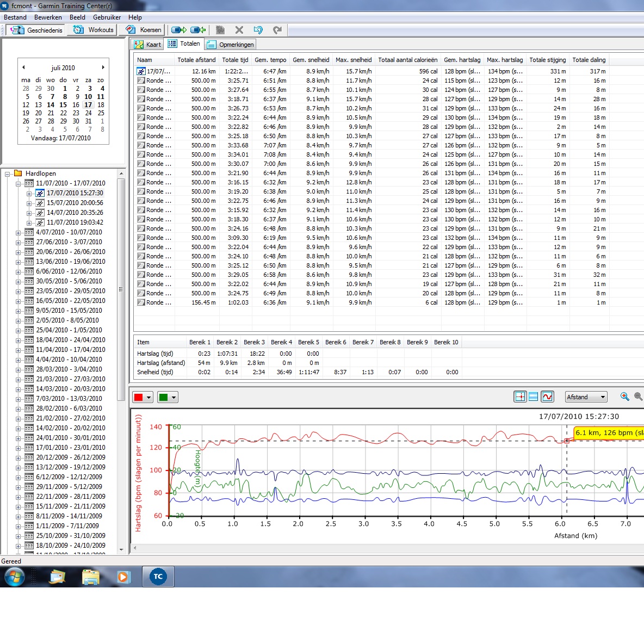The width and height of the screenshot is (644, 644).
Task: Switch to the Opmerkingen tab
Action: 231,45
